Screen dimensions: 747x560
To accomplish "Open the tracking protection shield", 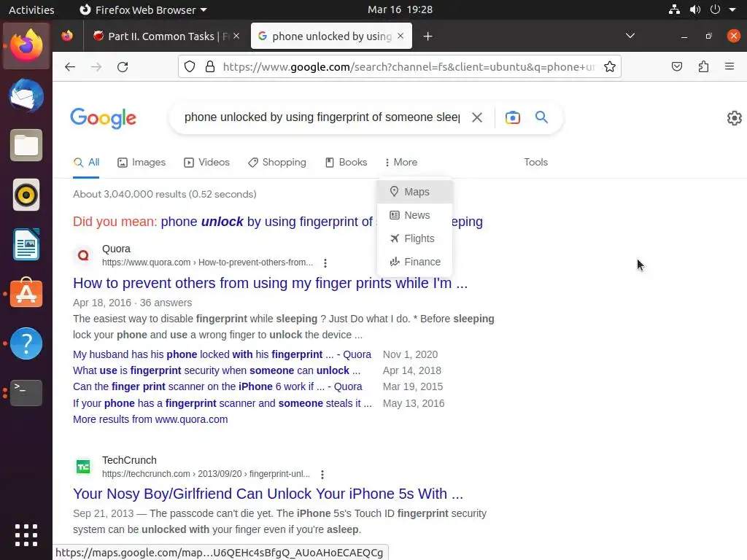I will [190, 66].
